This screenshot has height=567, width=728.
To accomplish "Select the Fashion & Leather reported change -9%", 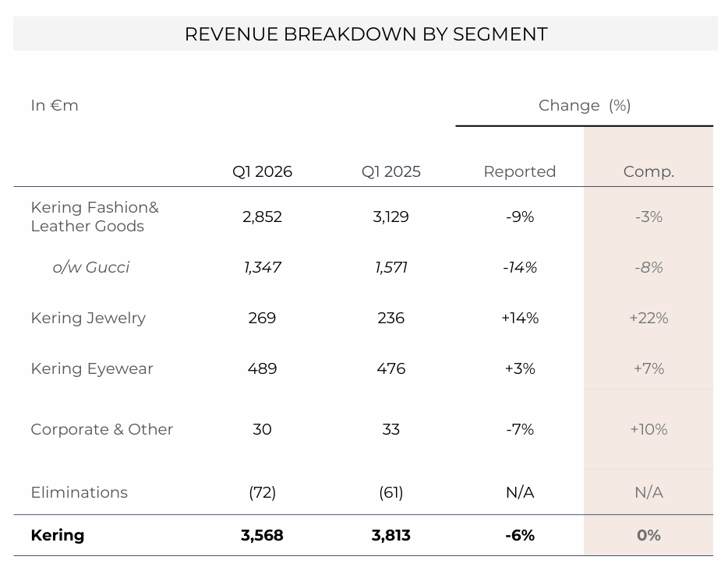I will pyautogui.click(x=520, y=217).
